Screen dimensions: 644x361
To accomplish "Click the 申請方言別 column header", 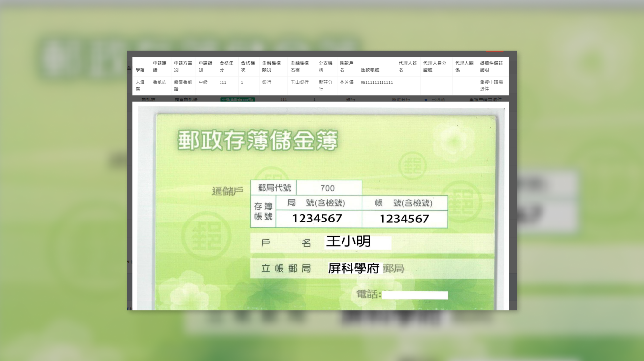I will [x=183, y=66].
